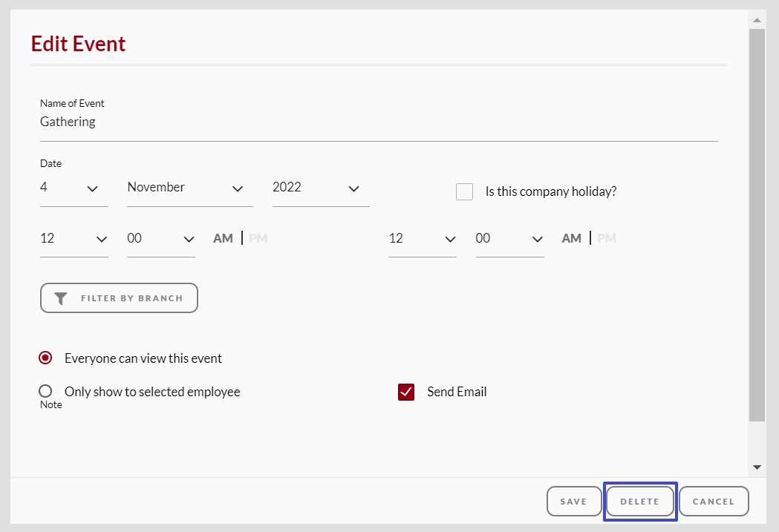
Task: Open the day dropdown showing 4
Action: [74, 188]
